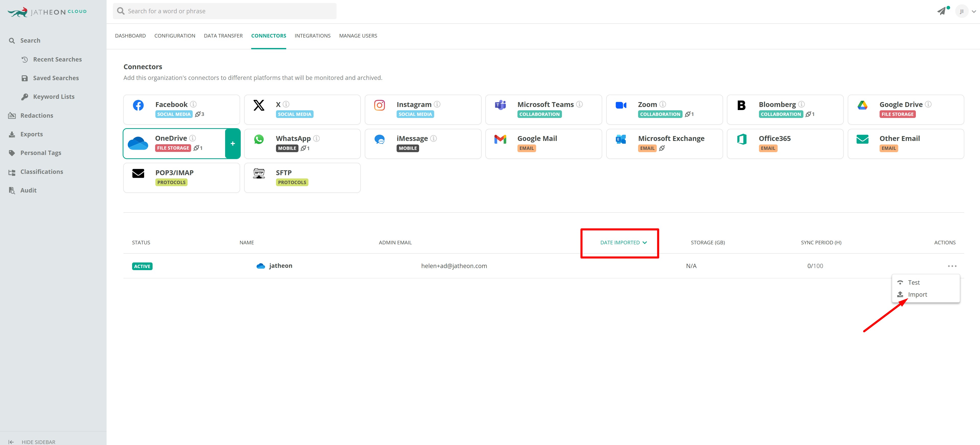The width and height of the screenshot is (980, 445).
Task: Click the magnifier icon in search bar
Action: click(121, 11)
